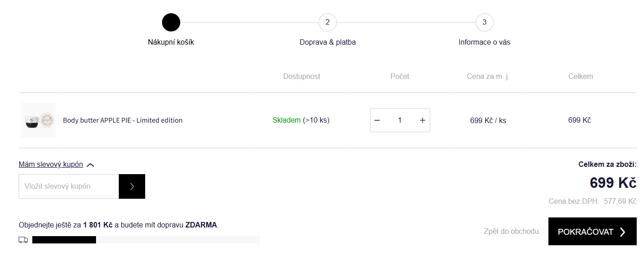
Task: Increase quantity with the plus button
Action: click(x=422, y=120)
